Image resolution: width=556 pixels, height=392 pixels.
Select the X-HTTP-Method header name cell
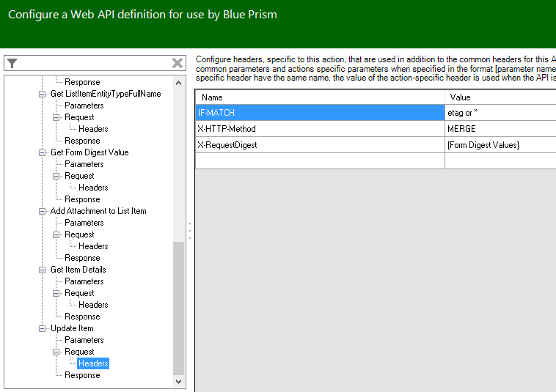tap(320, 129)
